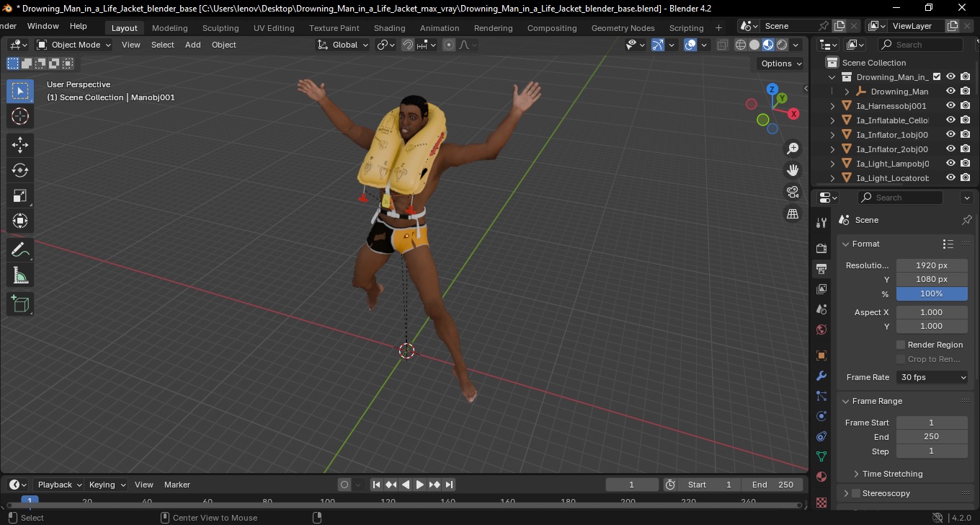Select the Transform tool
Viewport: 980px width, 525px height.
pos(20,221)
